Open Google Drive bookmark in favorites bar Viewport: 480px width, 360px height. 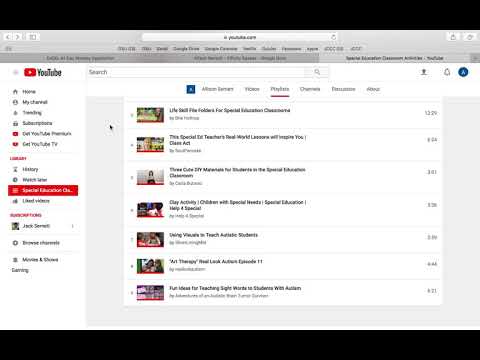pos(186,49)
